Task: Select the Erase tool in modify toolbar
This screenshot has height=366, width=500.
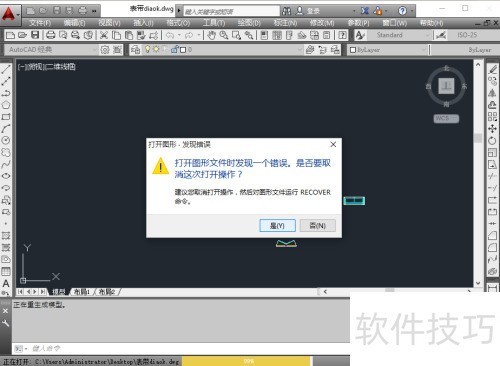Action: tap(492, 69)
